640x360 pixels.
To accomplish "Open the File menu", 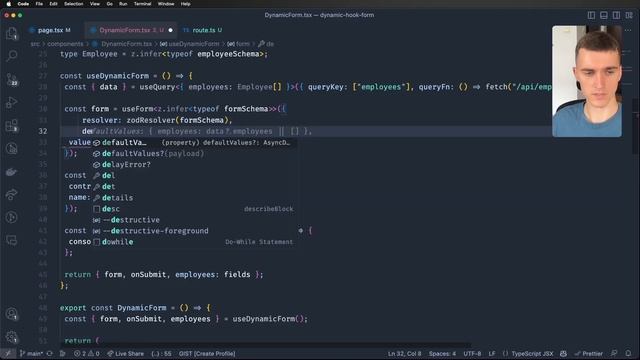I will pos(39,4).
